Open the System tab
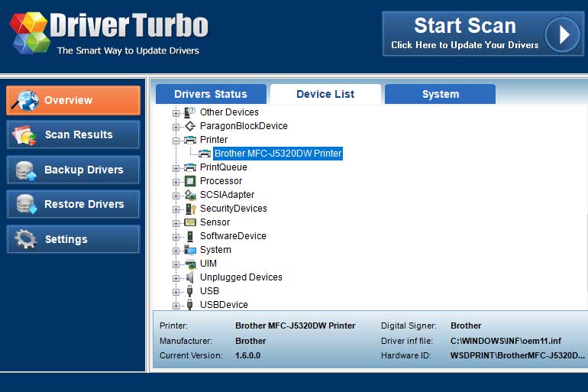This screenshot has width=588, height=392. click(x=441, y=94)
